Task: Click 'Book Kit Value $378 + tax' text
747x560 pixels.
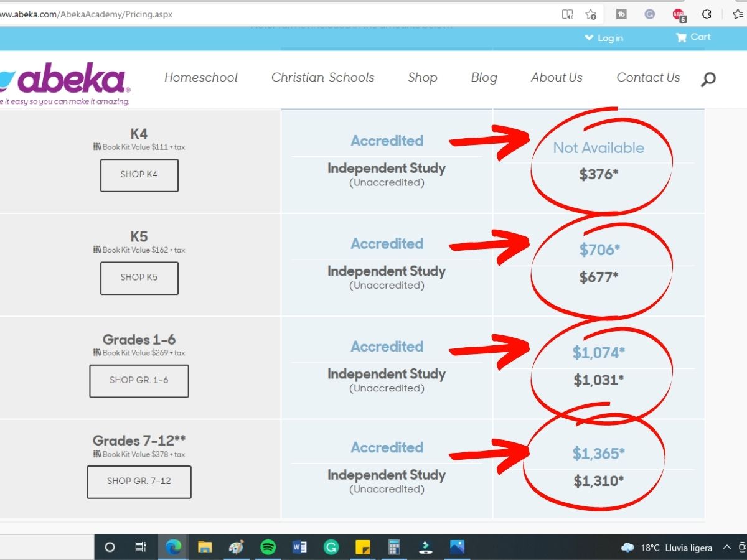Action: pyautogui.click(x=139, y=454)
